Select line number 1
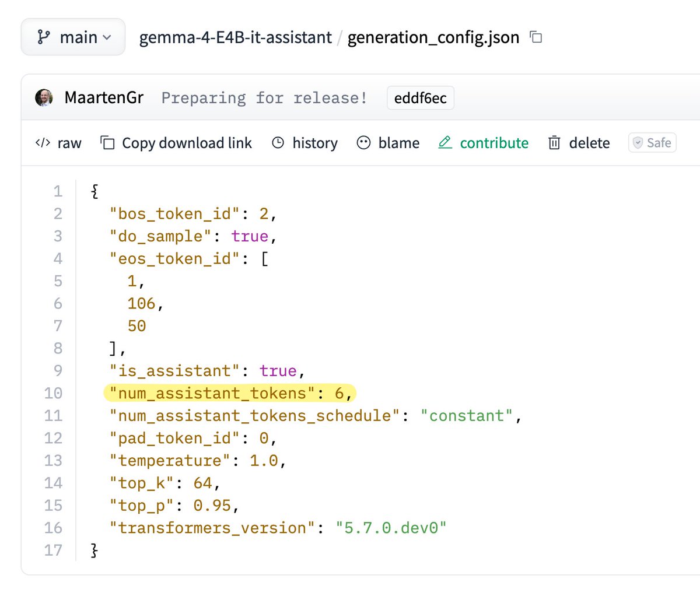Viewport: 700px width, 596px height. click(x=58, y=191)
